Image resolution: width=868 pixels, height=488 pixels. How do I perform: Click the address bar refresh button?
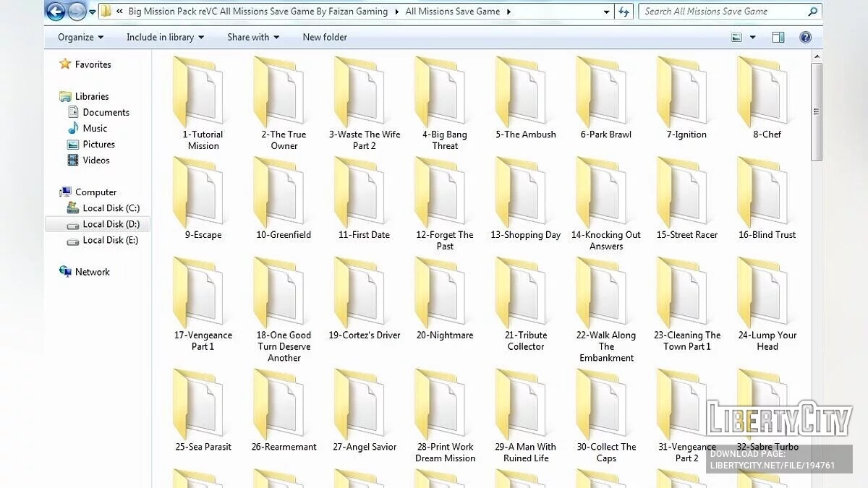624,12
